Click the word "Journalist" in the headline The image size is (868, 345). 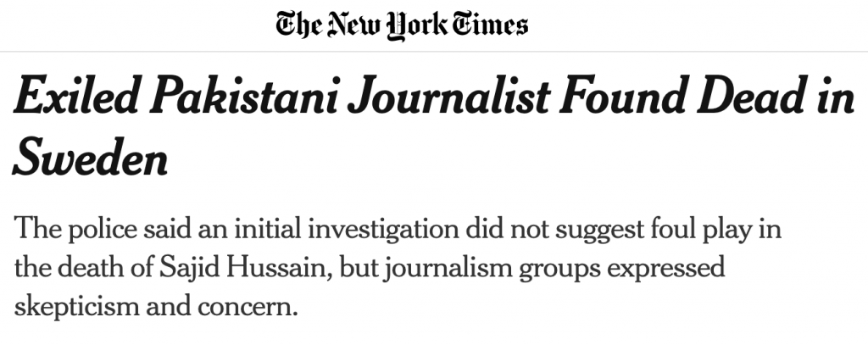(451, 98)
